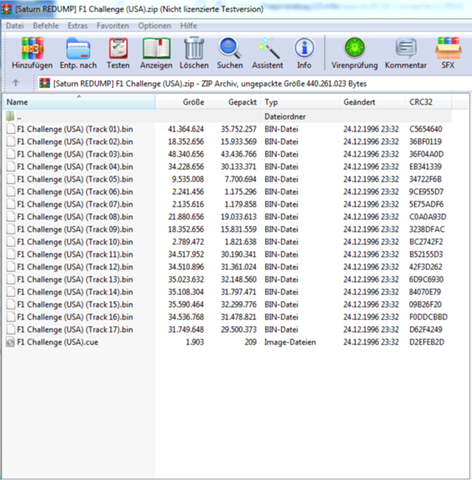Launch the Assistent wizard icon
Image resolution: width=472 pixels, height=480 pixels.
(268, 48)
